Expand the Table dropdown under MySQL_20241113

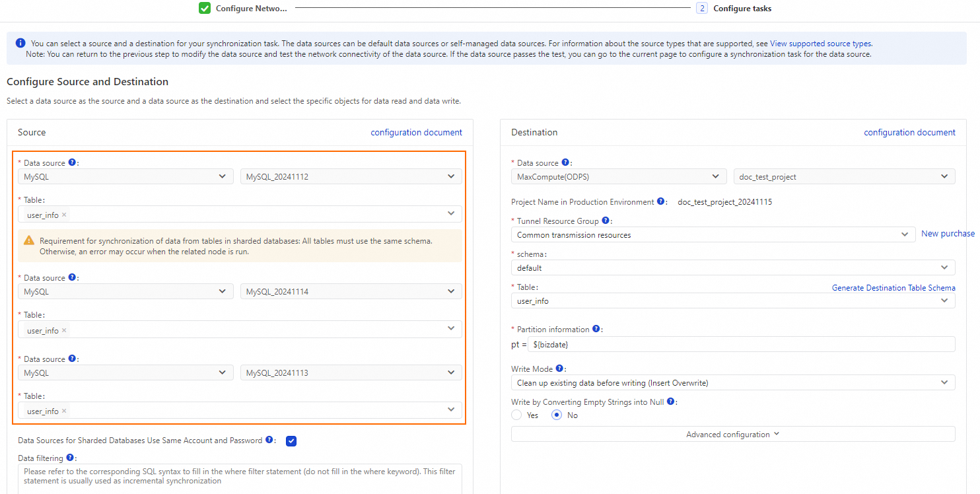click(x=240, y=410)
